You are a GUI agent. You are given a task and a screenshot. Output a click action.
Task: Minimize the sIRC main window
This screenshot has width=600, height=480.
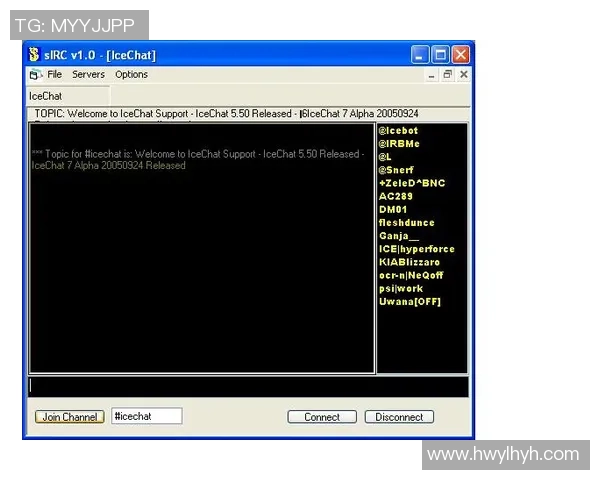421,55
